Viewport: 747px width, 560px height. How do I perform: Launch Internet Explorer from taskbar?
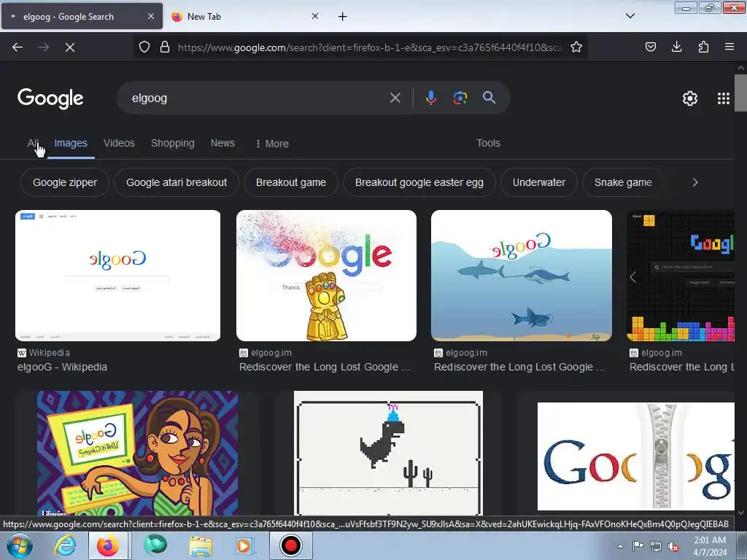click(x=65, y=545)
